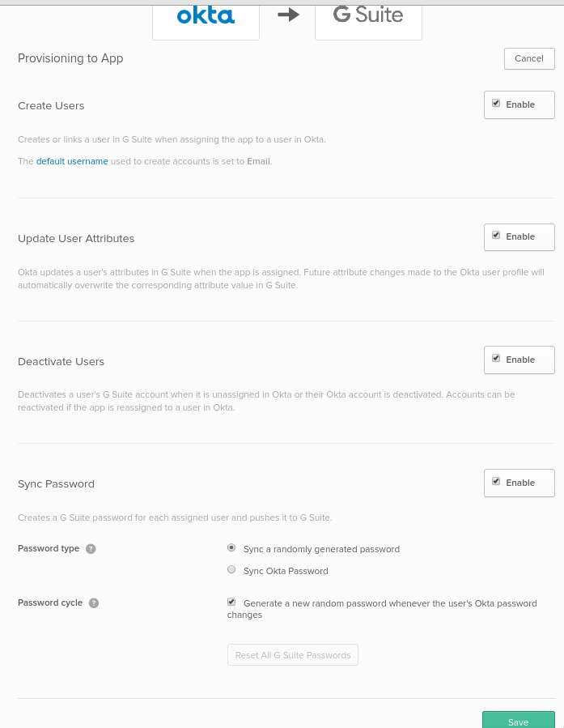Click the Create Users section title
Screen dimensions: 564x728
click(51, 106)
